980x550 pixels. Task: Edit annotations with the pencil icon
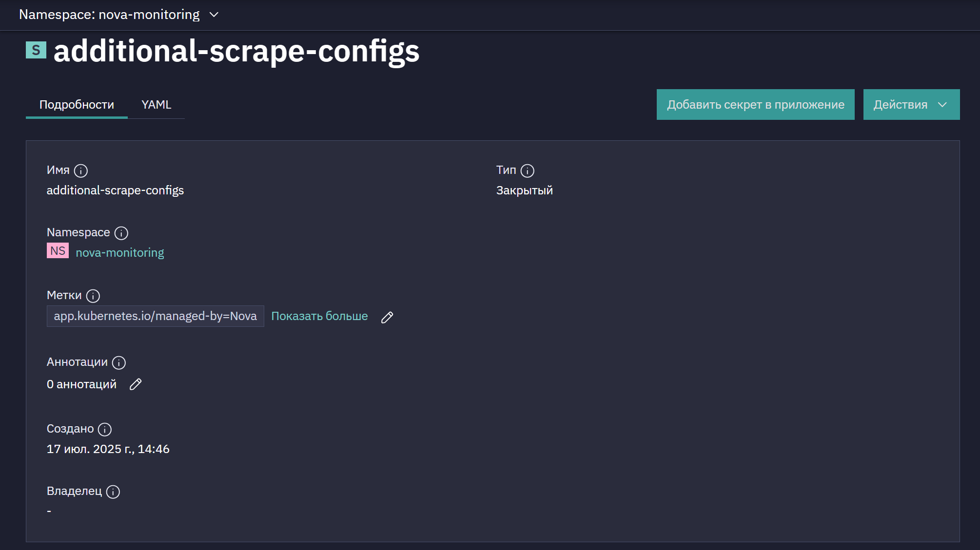136,384
